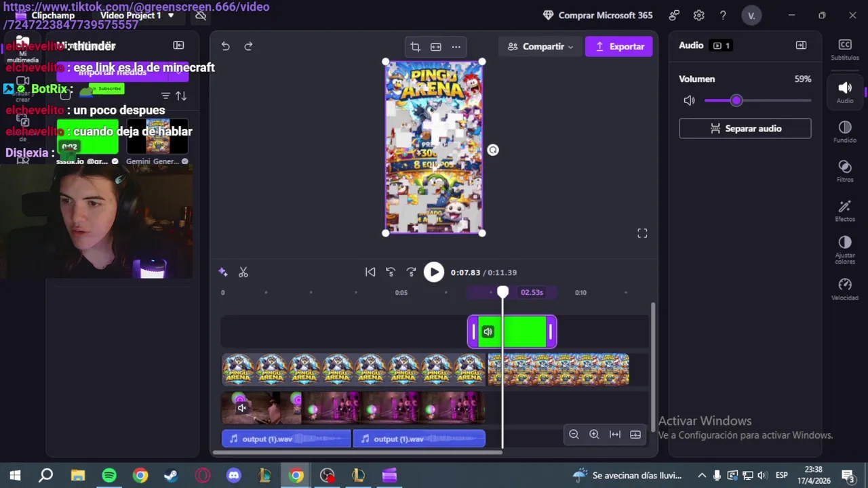Open the Audio tab in right sidebar

845,92
